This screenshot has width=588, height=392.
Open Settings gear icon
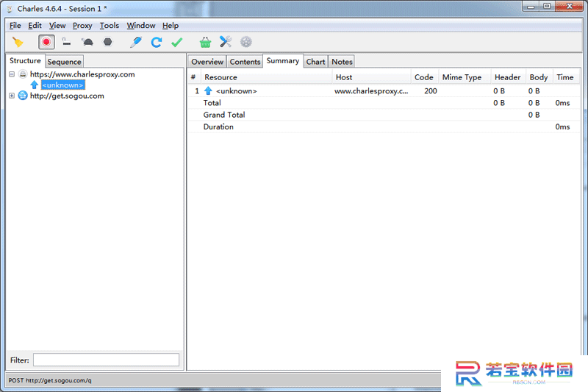(246, 42)
